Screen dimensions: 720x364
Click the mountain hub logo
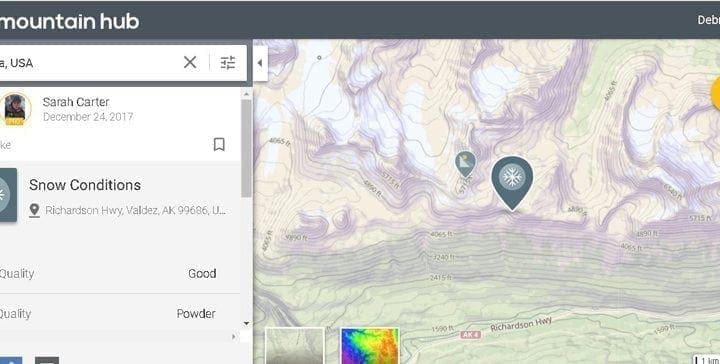pos(69,21)
